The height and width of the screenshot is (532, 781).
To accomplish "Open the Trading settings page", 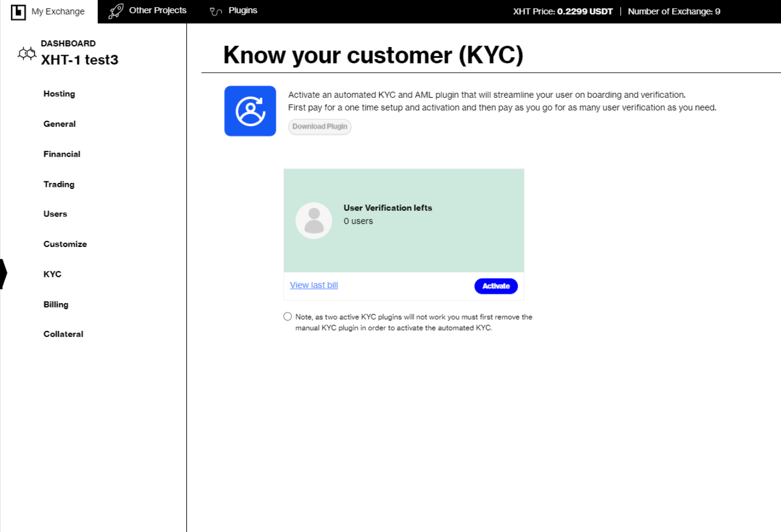I will 58,184.
